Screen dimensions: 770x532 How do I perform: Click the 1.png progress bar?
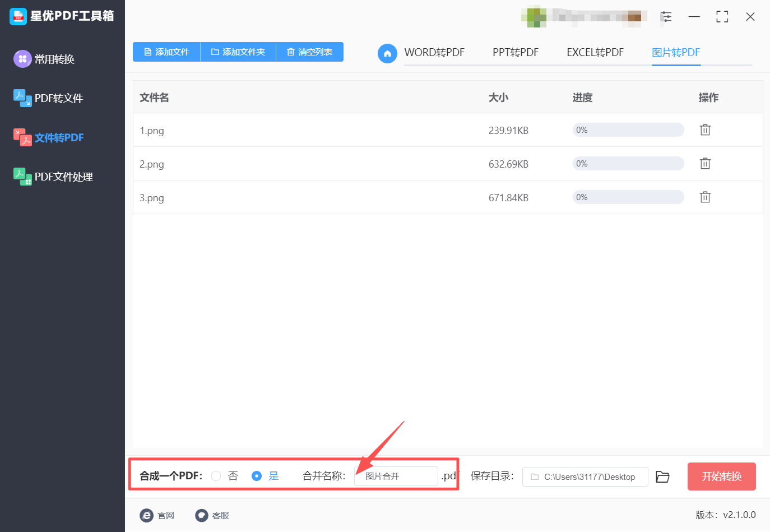[x=628, y=130]
